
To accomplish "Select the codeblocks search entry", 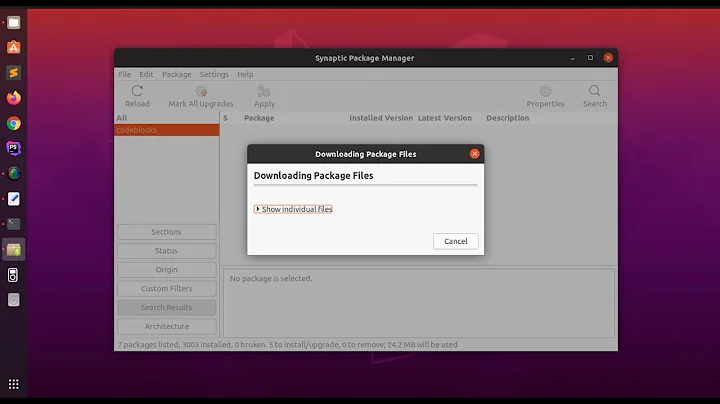I will coord(167,130).
